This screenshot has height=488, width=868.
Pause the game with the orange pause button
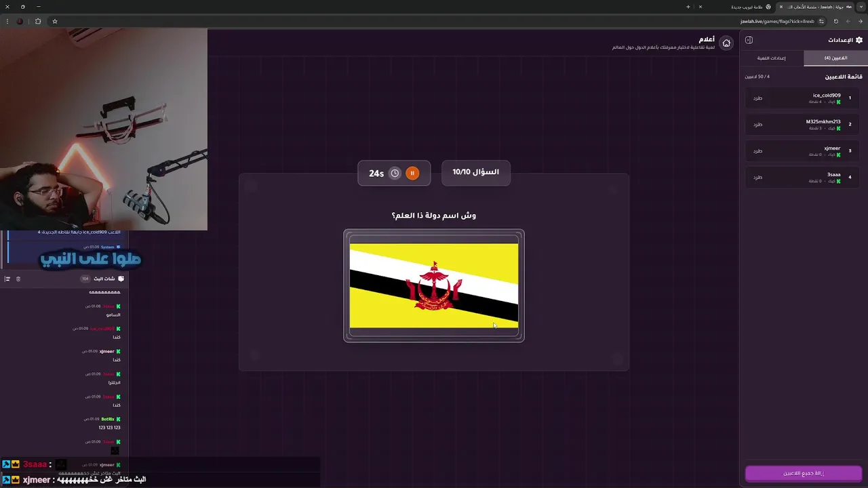click(x=412, y=174)
